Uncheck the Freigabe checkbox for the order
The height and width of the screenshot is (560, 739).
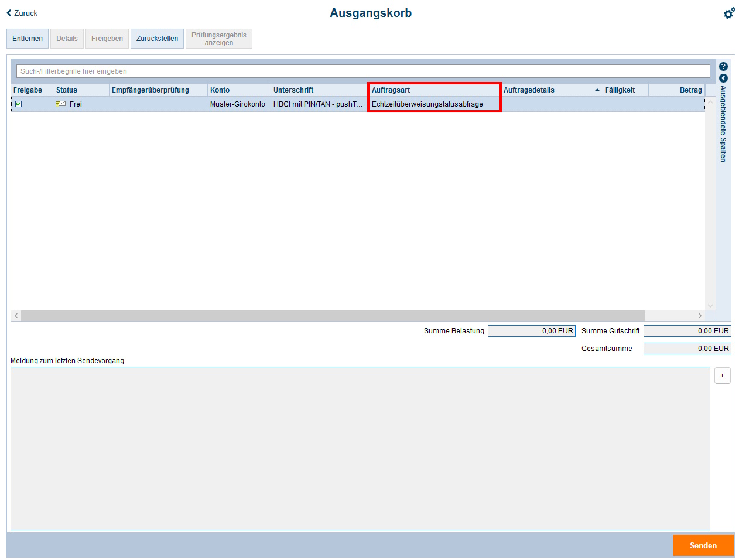pos(19,104)
